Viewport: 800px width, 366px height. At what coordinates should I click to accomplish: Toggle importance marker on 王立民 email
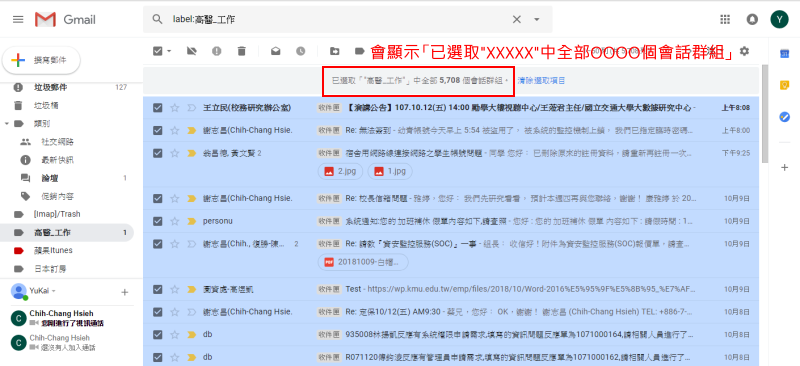pyautogui.click(x=191, y=108)
